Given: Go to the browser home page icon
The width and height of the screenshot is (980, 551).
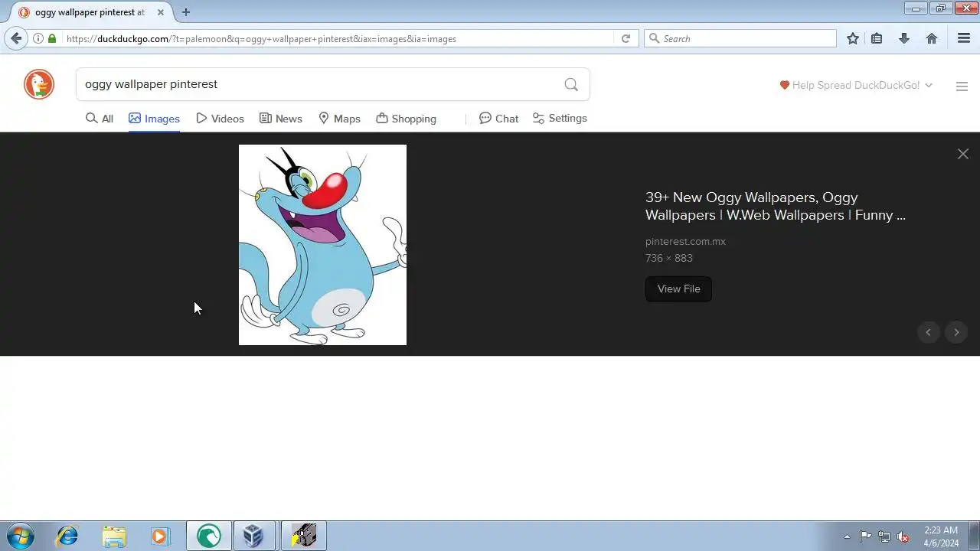Looking at the screenshot, I should (932, 38).
